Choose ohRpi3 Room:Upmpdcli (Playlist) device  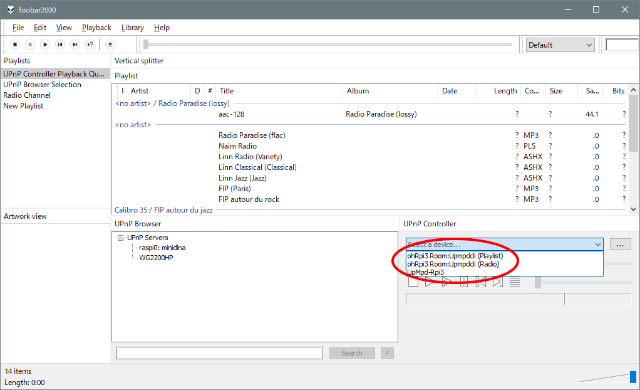[x=504, y=256]
